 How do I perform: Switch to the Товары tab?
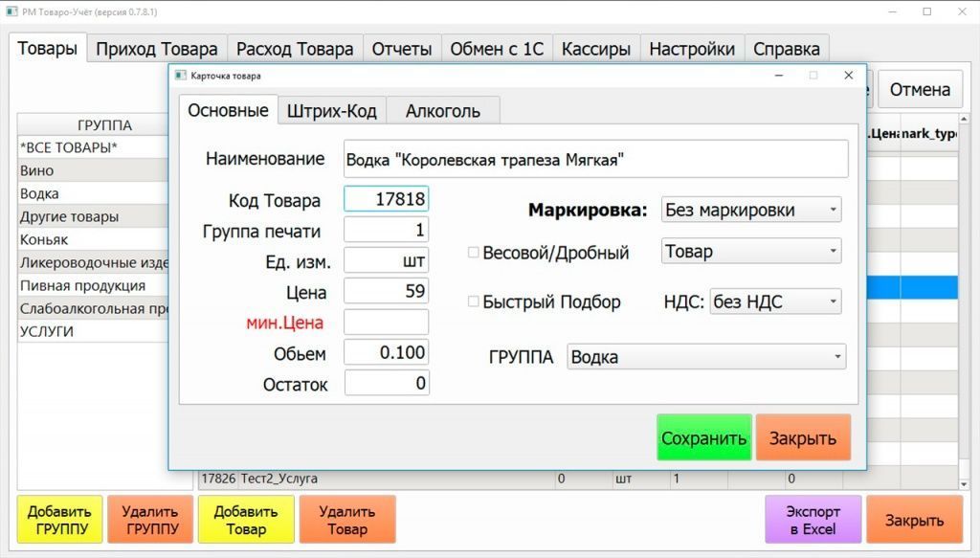pyautogui.click(x=48, y=48)
